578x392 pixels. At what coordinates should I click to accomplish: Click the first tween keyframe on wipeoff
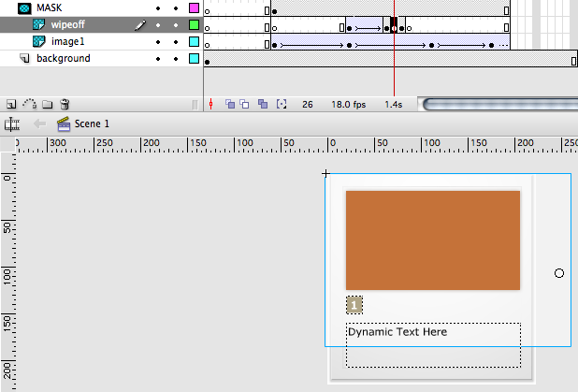[x=349, y=28]
